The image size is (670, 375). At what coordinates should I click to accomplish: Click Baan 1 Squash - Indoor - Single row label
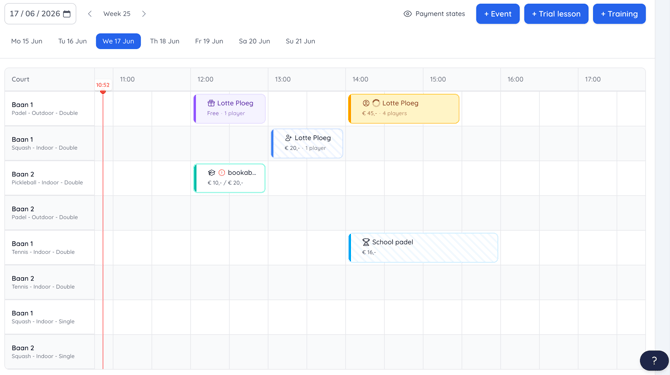pos(49,317)
